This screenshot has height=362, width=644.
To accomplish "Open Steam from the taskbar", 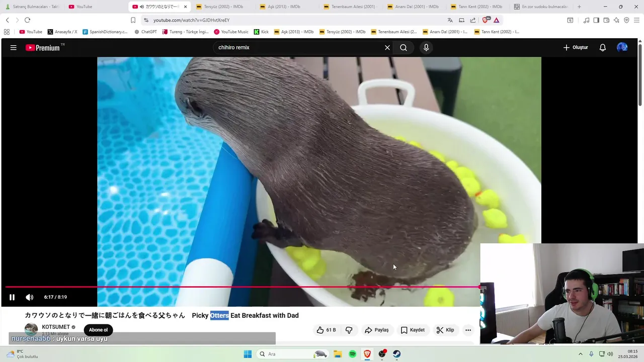I will coord(397,354).
